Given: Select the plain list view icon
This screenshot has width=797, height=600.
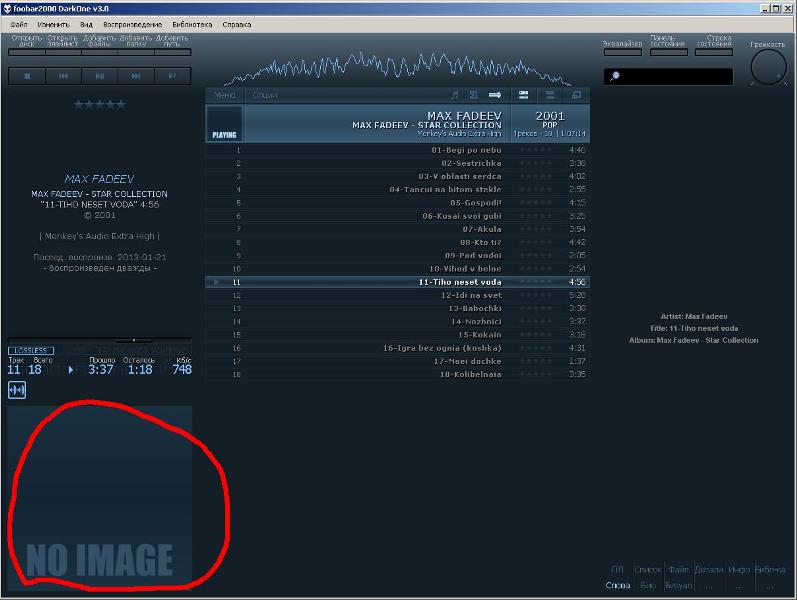Looking at the screenshot, I should point(550,95).
